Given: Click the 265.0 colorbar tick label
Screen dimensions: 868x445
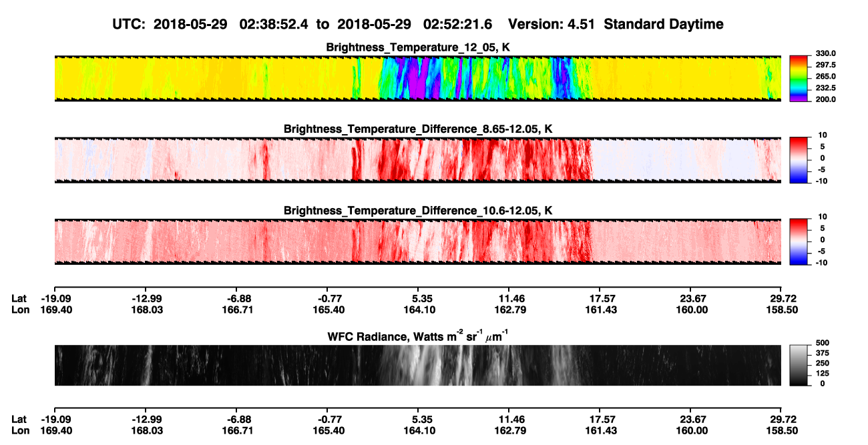Looking at the screenshot, I should tap(825, 77).
